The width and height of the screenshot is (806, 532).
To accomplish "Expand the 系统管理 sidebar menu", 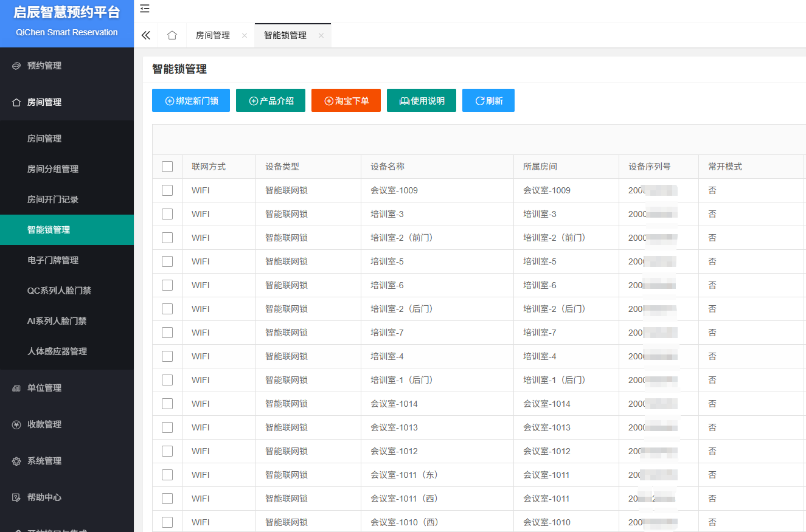I will (67, 461).
